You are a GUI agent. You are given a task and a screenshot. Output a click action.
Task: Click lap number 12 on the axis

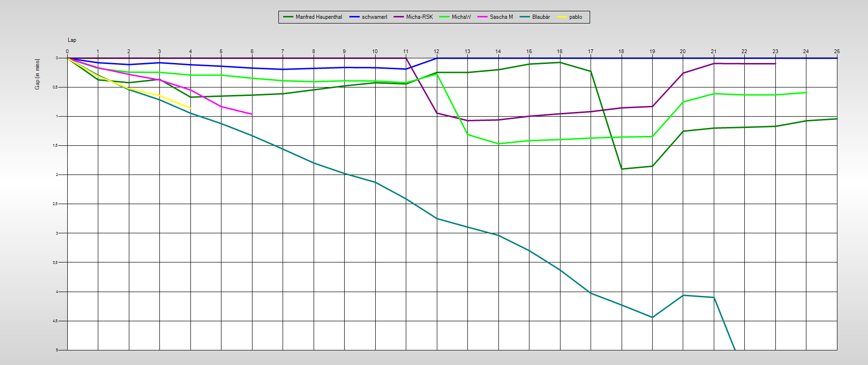pyautogui.click(x=436, y=51)
